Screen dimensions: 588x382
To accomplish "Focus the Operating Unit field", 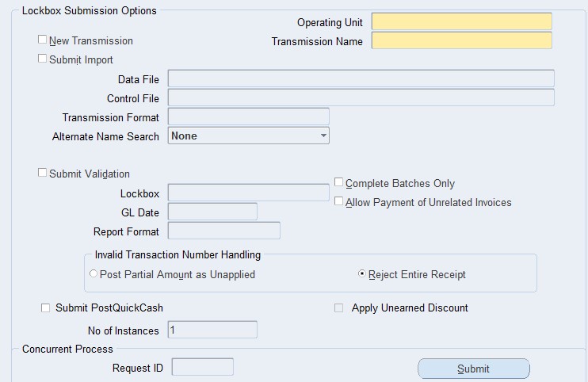I will [461, 22].
